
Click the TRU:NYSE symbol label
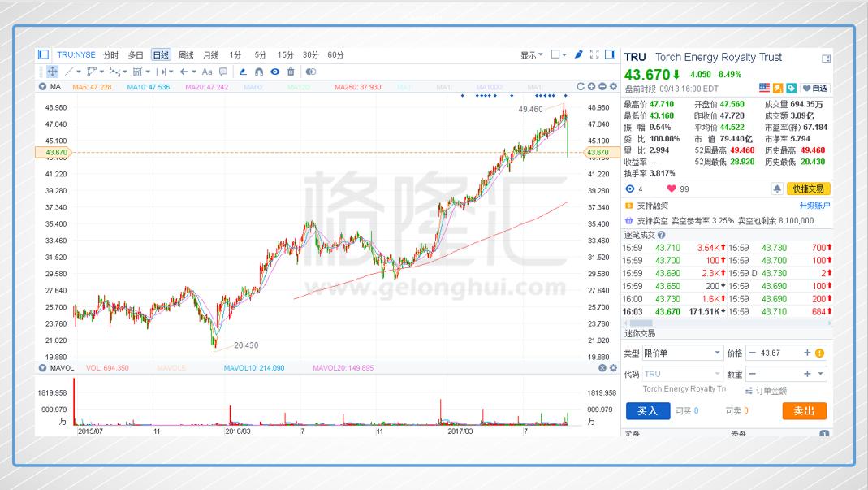click(x=76, y=55)
